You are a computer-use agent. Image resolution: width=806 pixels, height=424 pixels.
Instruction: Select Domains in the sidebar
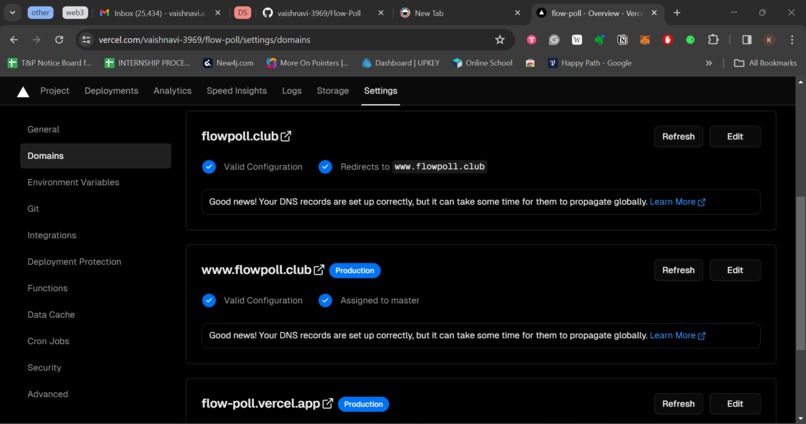pos(96,156)
